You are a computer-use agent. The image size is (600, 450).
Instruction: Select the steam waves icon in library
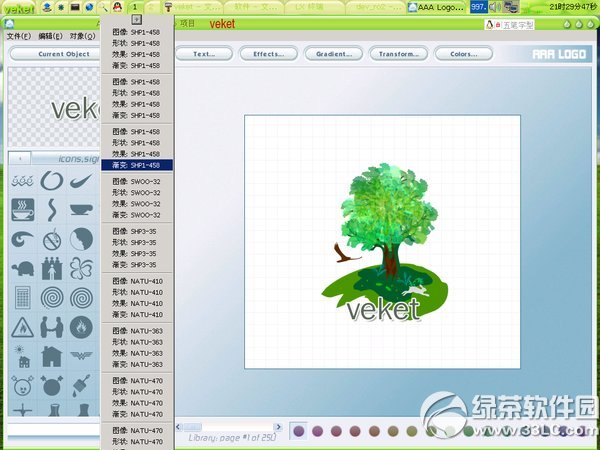pos(22,180)
